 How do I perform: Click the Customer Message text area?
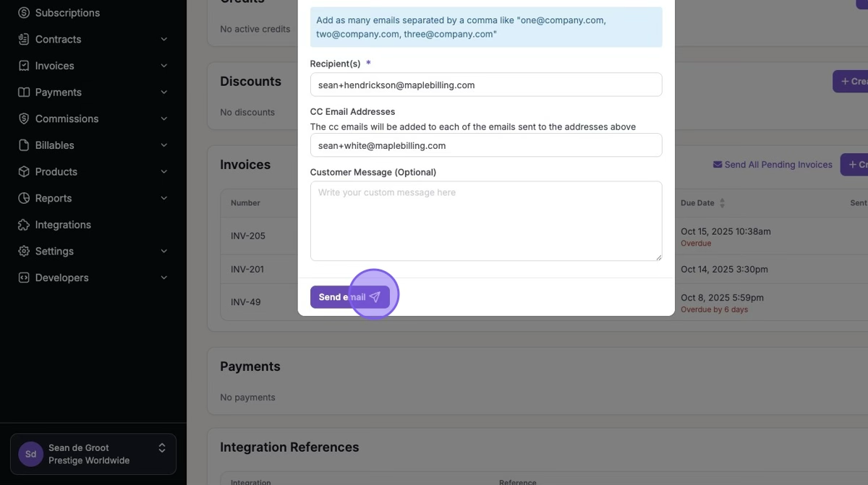pyautogui.click(x=485, y=220)
